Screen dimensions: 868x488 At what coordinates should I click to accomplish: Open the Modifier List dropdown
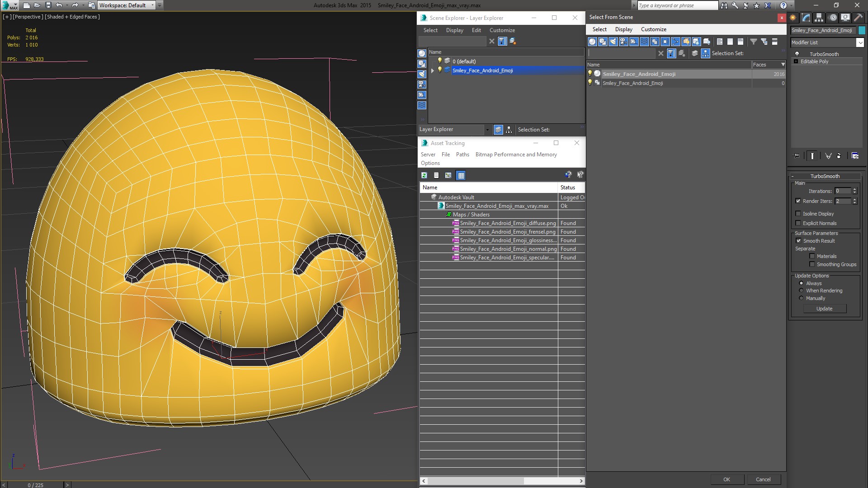pyautogui.click(x=859, y=42)
